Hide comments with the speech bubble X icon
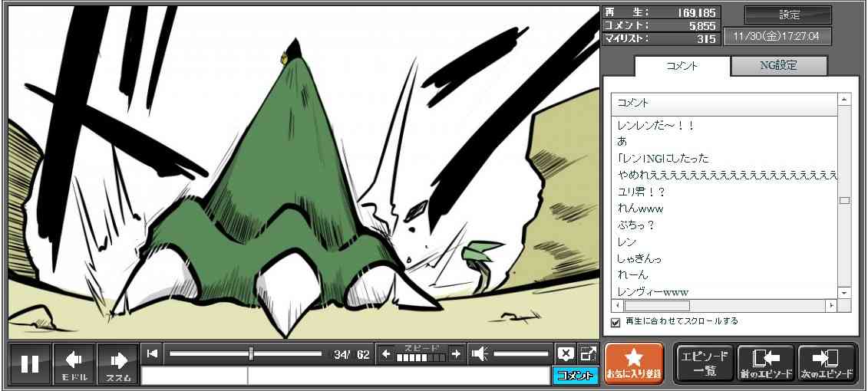868x391 pixels. [566, 353]
